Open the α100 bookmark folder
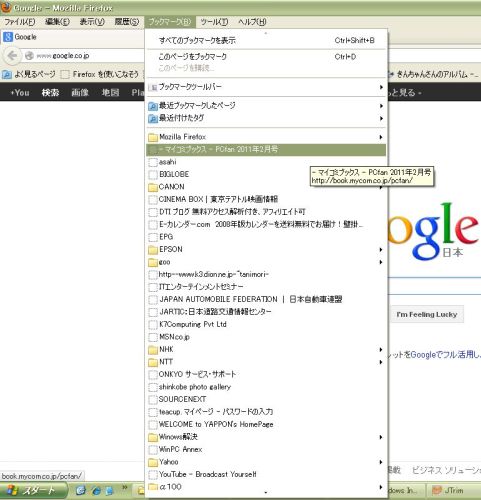The height and width of the screenshot is (500, 481). 266,487
